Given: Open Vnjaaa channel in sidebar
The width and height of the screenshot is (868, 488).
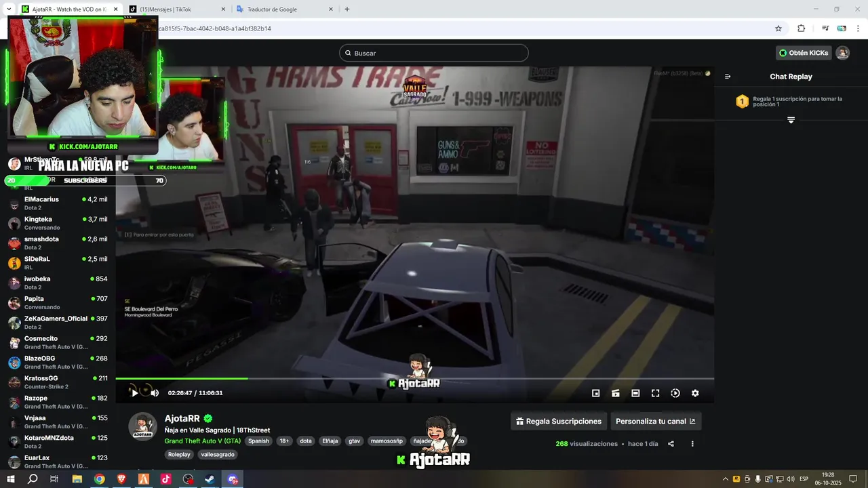Looking at the screenshot, I should pyautogui.click(x=58, y=422).
